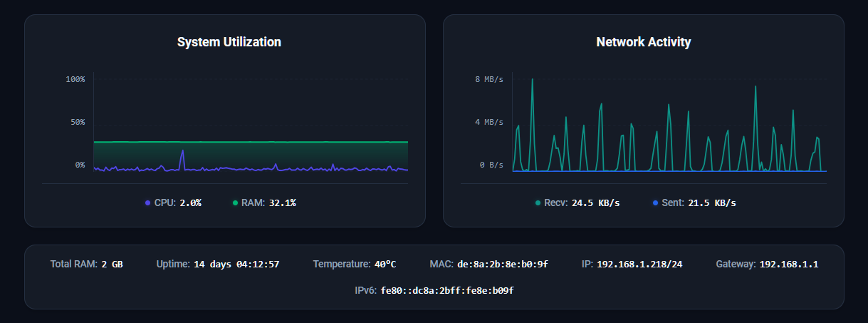Screen dimensions: 868x323
Task: Click the Total RAM label
Action: pyautogui.click(x=74, y=265)
